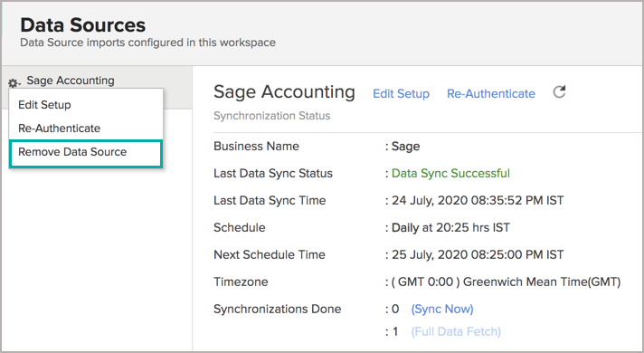The width and height of the screenshot is (644, 353).
Task: Click the Full Data Fetch link
Action: [456, 331]
